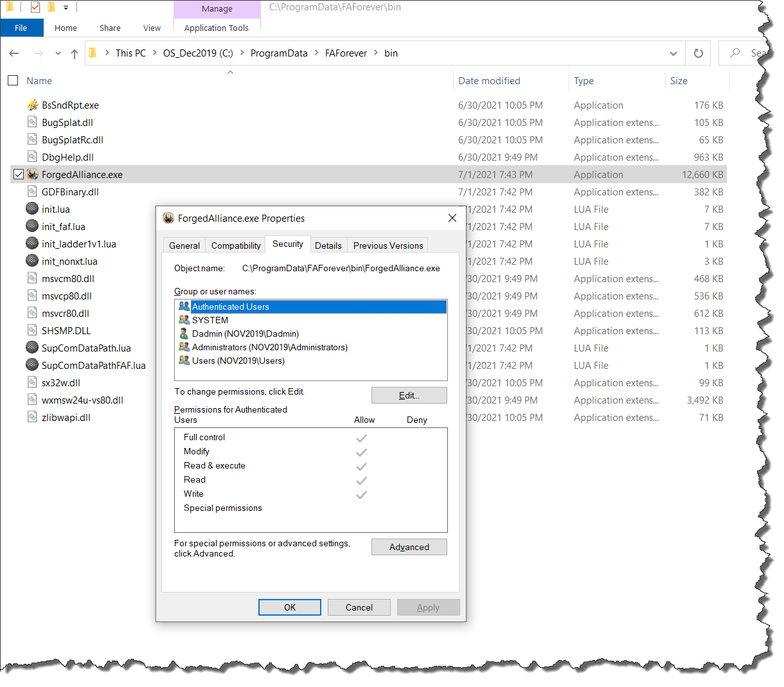Select Users (NOV2019\Users) entry
This screenshot has width=784, height=687.
(312, 361)
